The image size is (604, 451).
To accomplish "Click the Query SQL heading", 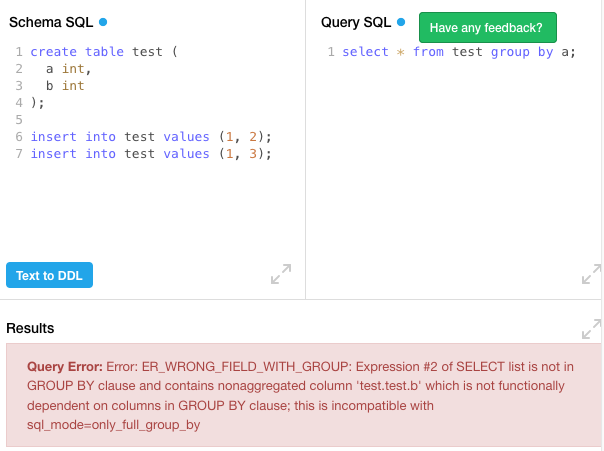I will 356,22.
